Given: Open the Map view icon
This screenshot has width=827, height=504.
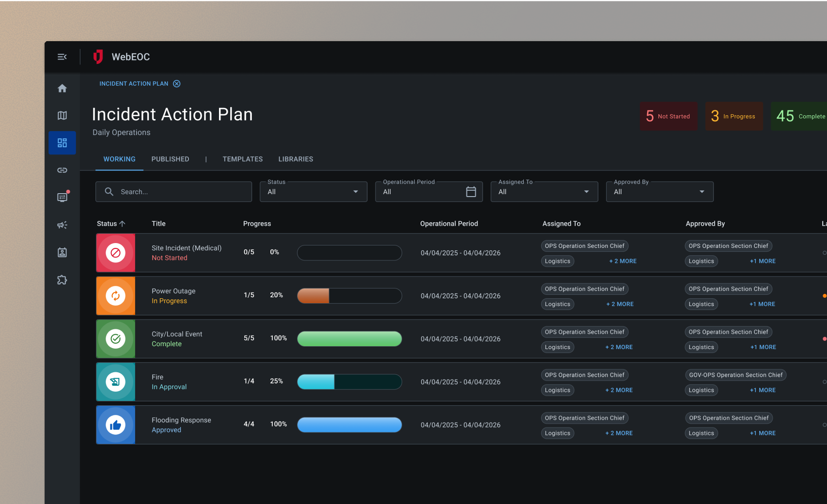Looking at the screenshot, I should pyautogui.click(x=62, y=116).
